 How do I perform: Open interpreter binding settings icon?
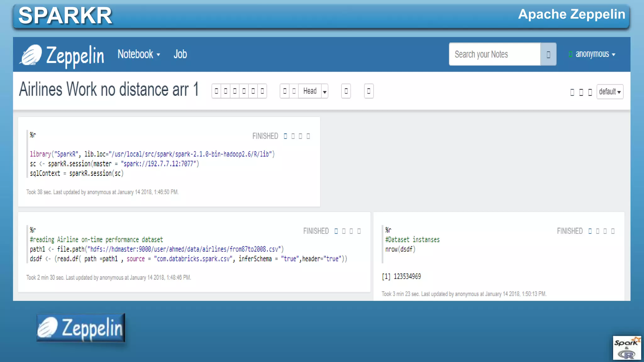tap(581, 92)
